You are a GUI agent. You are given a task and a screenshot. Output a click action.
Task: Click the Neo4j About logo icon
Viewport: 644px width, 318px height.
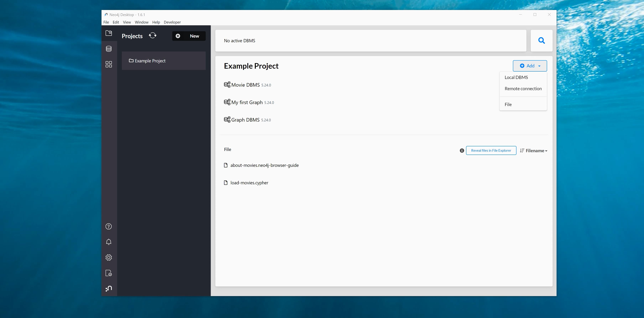tap(108, 288)
